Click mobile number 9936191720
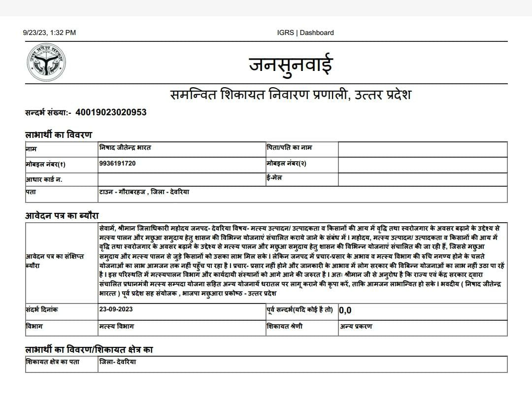This screenshot has height=403, width=532. [x=117, y=164]
